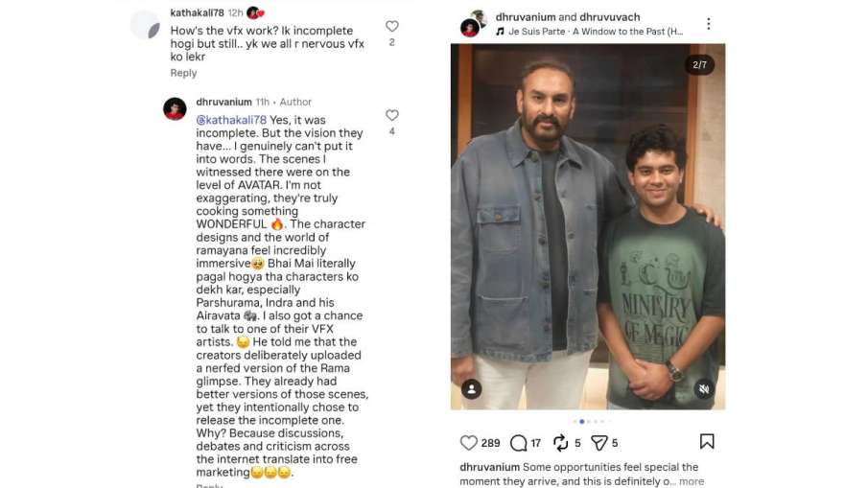
Task: Select the carousel dot indicator below the photo
Action: [x=582, y=422]
